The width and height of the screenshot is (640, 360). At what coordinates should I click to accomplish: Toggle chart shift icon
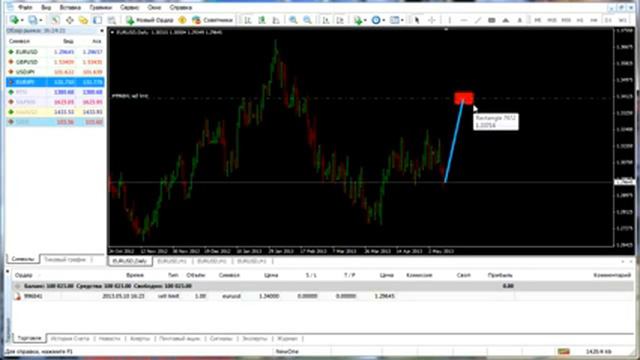[x=340, y=20]
